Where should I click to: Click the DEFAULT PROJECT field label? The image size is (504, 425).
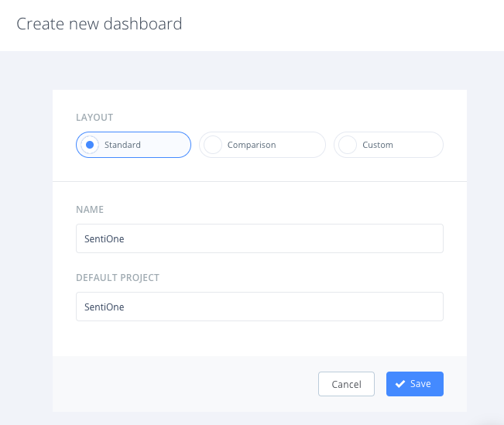pyautogui.click(x=116, y=277)
